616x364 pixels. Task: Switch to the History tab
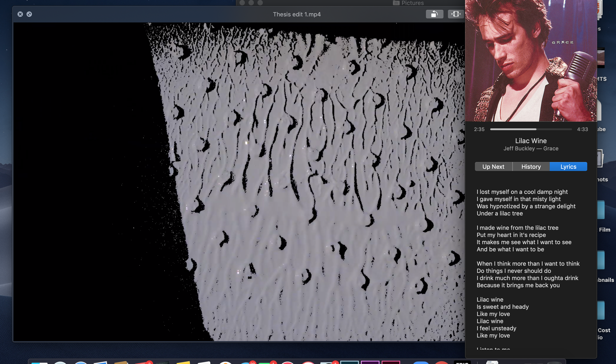click(531, 167)
